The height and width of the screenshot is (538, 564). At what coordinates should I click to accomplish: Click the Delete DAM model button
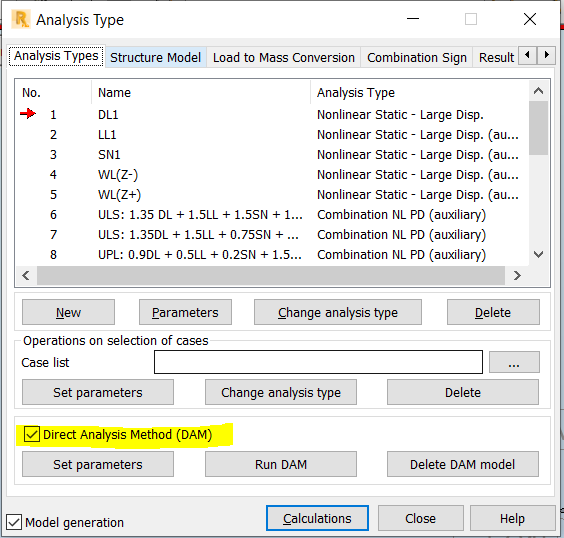463,464
